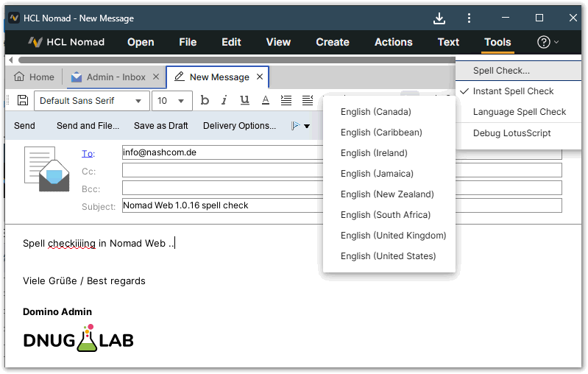Click the horizontal scrollbar above tabs
The image size is (588, 374).
point(236,60)
